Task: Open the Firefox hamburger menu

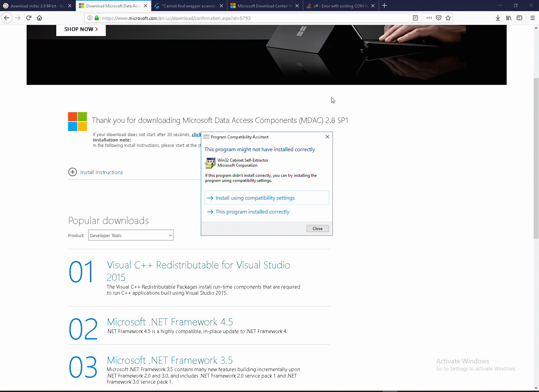Action: [x=533, y=18]
